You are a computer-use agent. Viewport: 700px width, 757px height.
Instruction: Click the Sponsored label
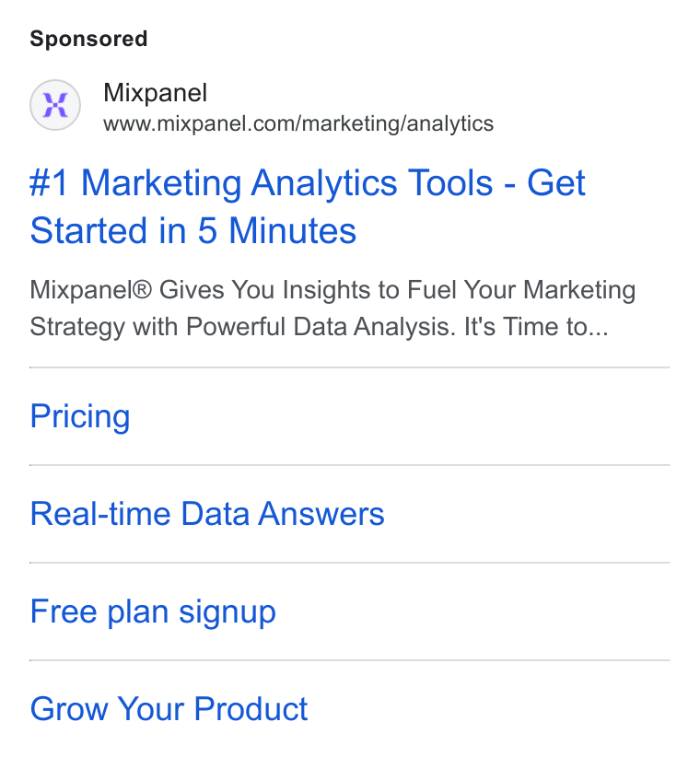coord(88,39)
